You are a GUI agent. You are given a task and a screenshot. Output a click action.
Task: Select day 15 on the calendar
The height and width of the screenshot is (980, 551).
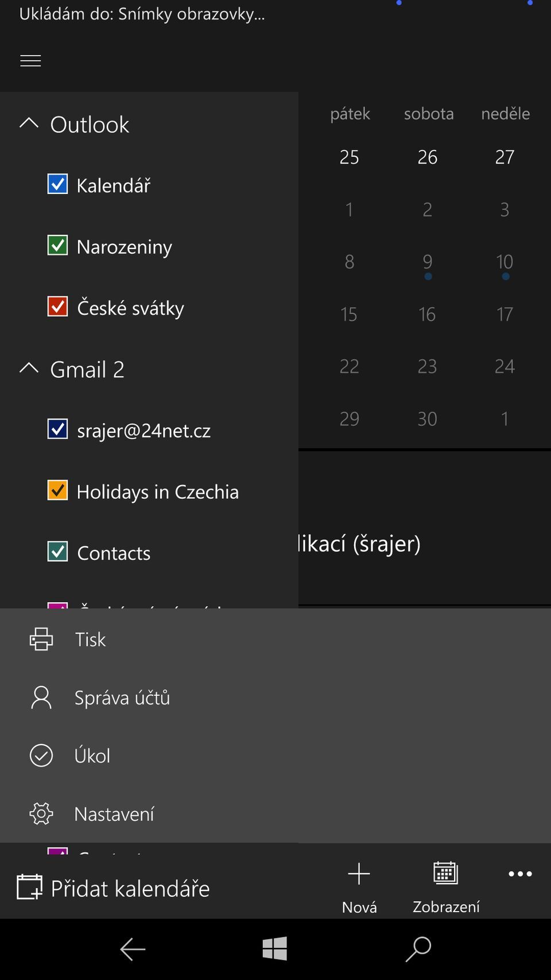click(348, 314)
